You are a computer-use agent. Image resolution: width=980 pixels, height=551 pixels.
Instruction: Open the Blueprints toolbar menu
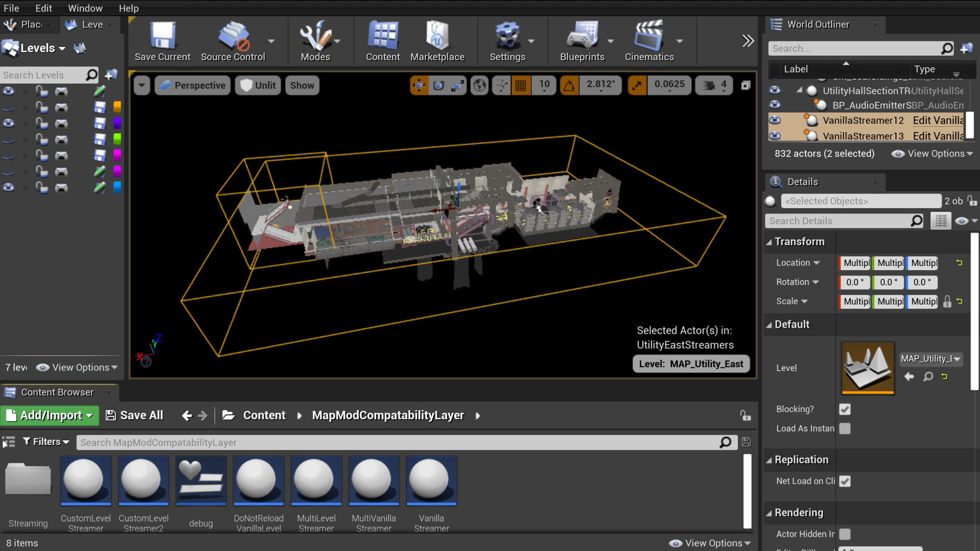click(x=582, y=38)
